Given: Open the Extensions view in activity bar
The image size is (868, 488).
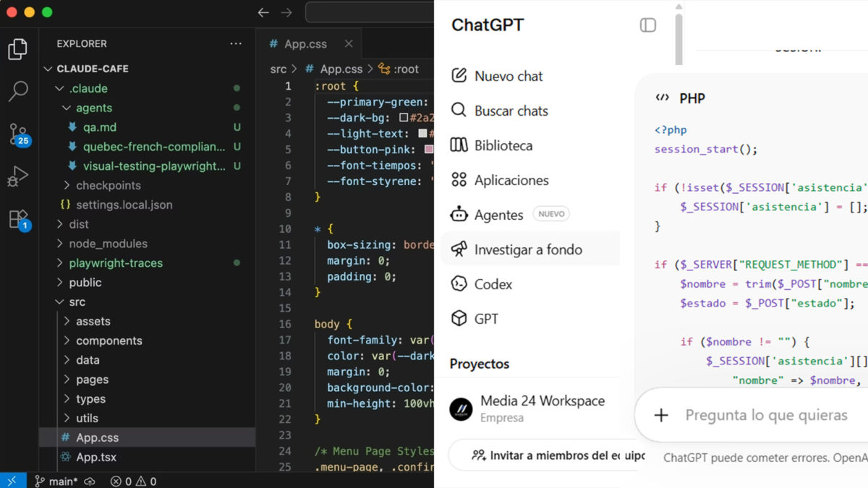Looking at the screenshot, I should (18, 219).
